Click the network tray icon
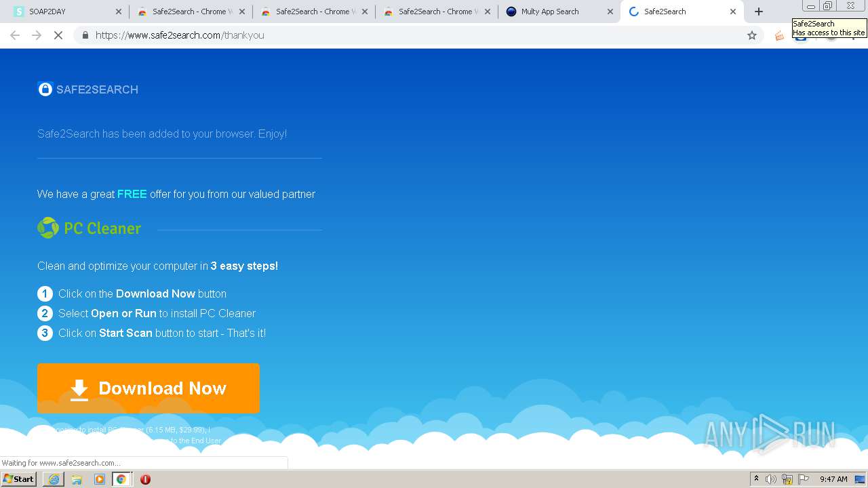 point(787,479)
